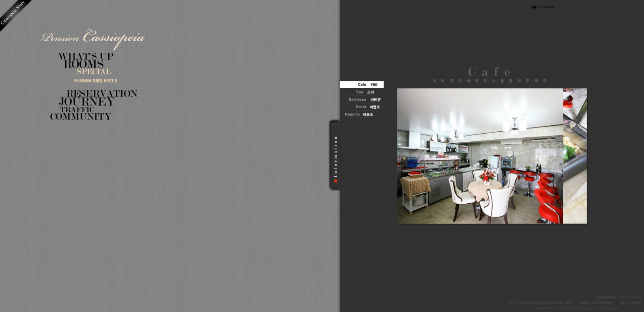Go to the JOURNEY menu
The height and width of the screenshot is (312, 644).
click(87, 102)
